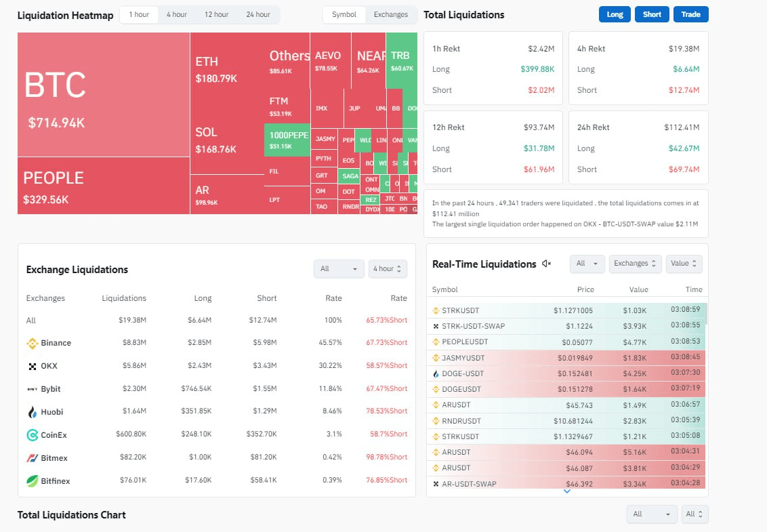Click the Binance icon beside ARUSDT at 03:04:31
The image size is (767, 532).
pyautogui.click(x=436, y=452)
